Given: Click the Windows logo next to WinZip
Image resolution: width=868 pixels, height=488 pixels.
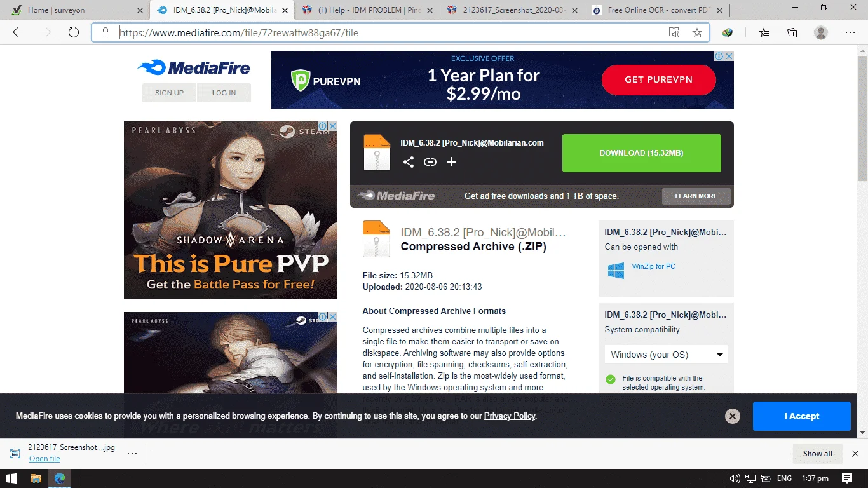Looking at the screenshot, I should (616, 271).
